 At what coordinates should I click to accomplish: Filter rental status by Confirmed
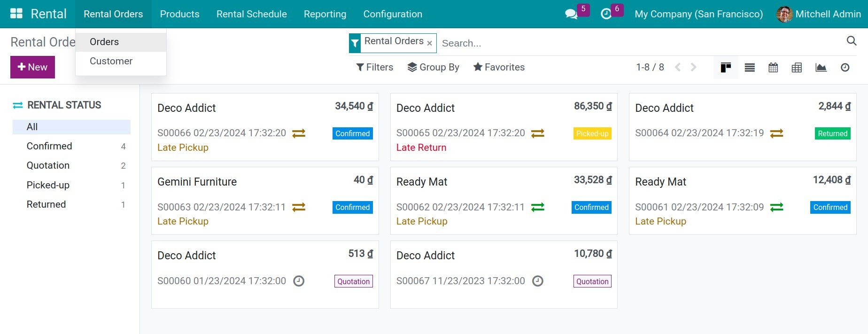[49, 146]
